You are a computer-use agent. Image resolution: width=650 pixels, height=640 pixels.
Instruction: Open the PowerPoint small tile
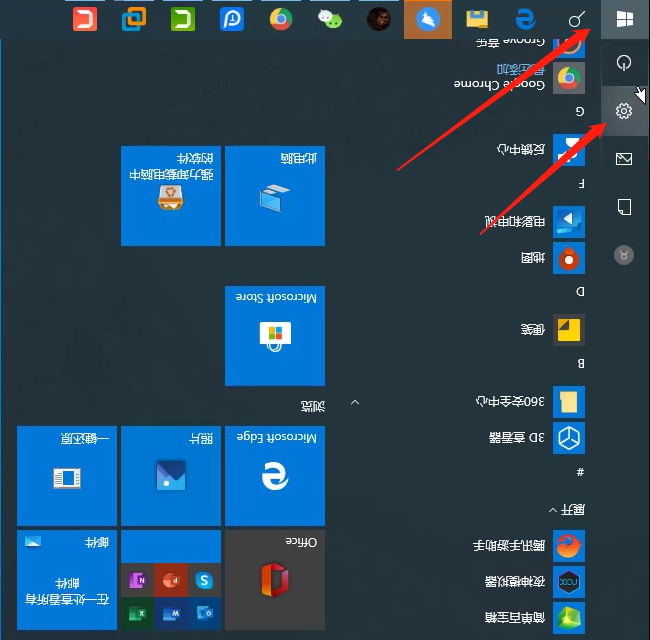pyautogui.click(x=171, y=580)
